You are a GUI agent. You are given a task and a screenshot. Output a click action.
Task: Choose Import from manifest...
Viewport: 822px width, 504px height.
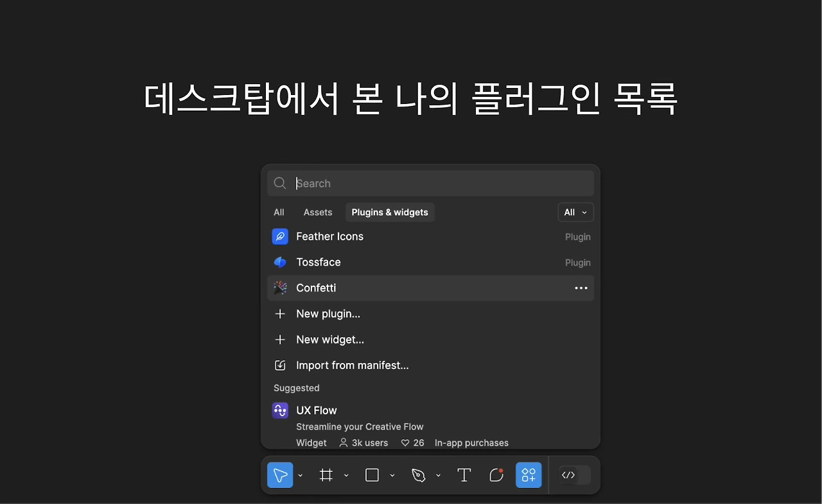[x=430, y=365]
